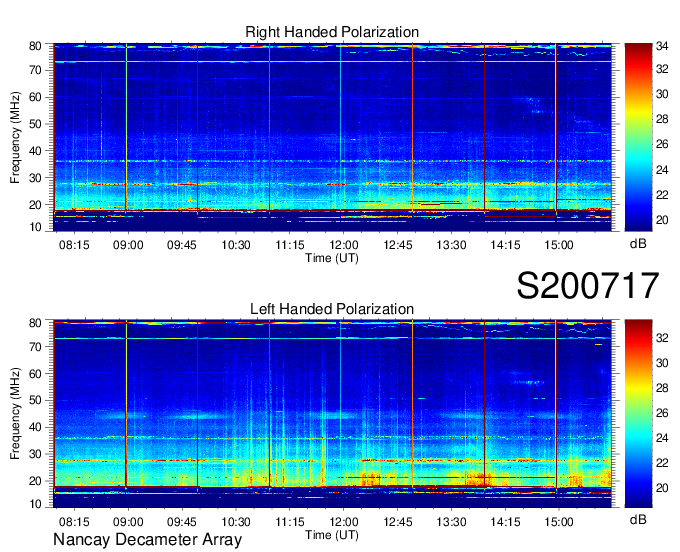
Task: Click the "30" frequency tick of the Right Handed plot
Action: [35, 178]
